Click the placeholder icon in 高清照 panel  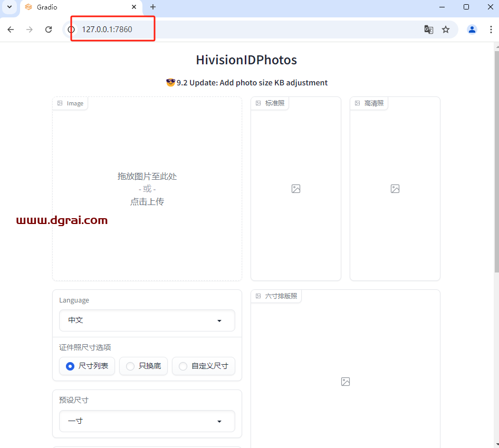(x=395, y=189)
